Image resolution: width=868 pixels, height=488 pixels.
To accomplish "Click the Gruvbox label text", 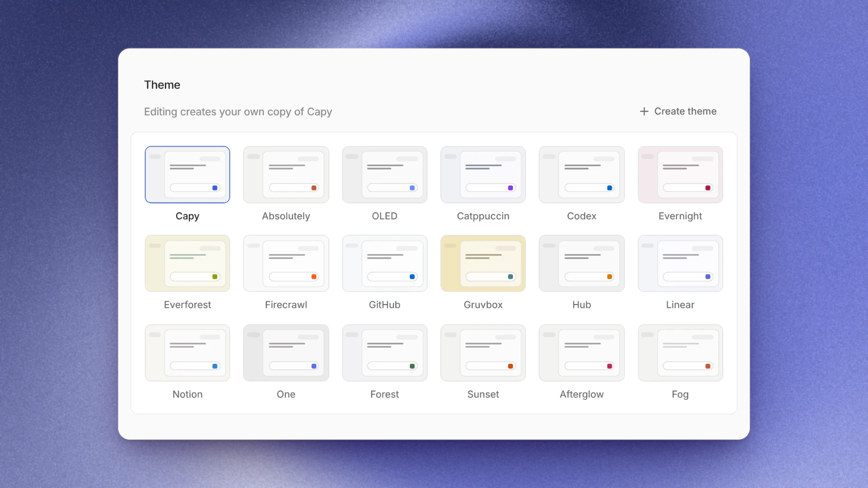I will point(483,305).
